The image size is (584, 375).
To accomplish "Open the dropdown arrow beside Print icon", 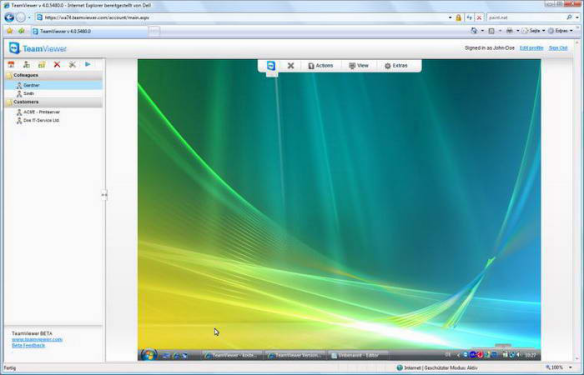I will point(517,31).
